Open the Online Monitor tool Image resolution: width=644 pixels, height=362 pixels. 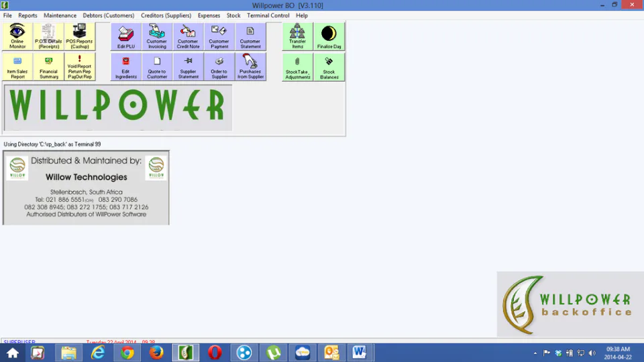pos(17,36)
